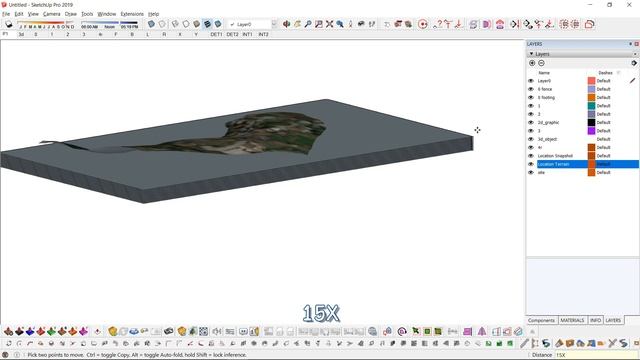The image size is (640, 360).
Task: Click the Name column header in Layers
Action: [x=544, y=73]
